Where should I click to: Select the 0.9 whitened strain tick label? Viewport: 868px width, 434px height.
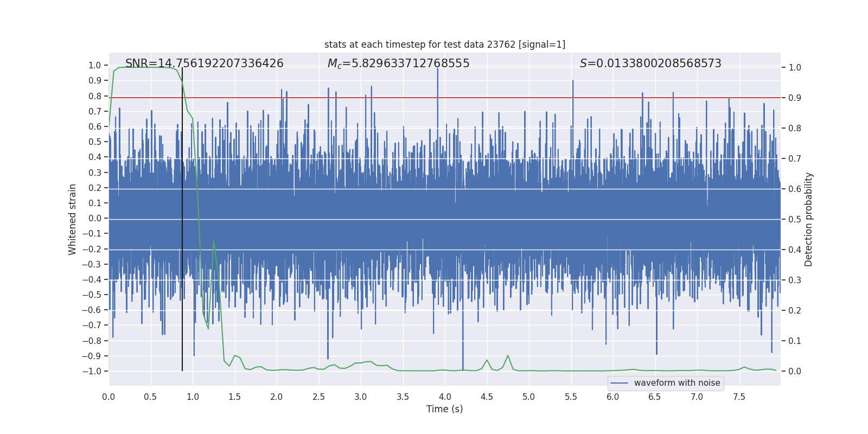click(95, 80)
